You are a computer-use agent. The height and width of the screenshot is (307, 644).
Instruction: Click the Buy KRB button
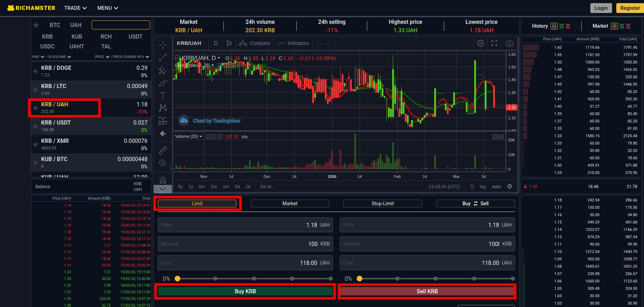245,291
